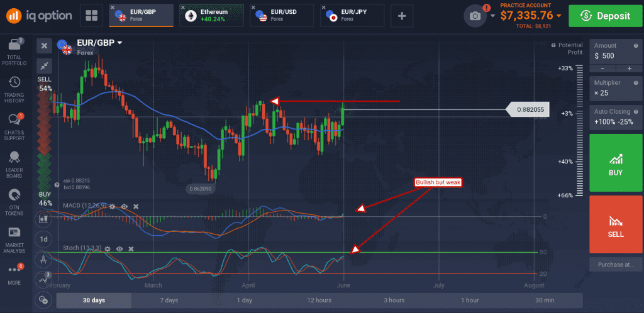
Task: Select the 1 hour timeframe
Action: 469,300
